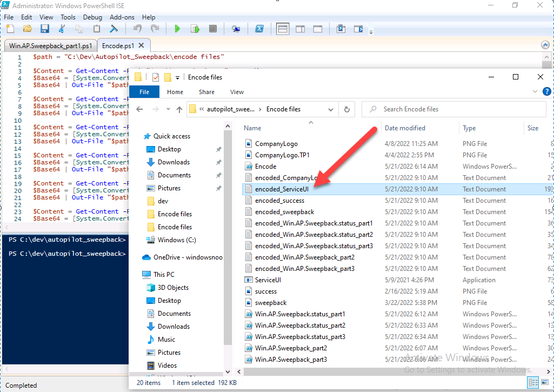This screenshot has height=392, width=554.
Task: Open the address bar history dropdown
Action: point(331,109)
